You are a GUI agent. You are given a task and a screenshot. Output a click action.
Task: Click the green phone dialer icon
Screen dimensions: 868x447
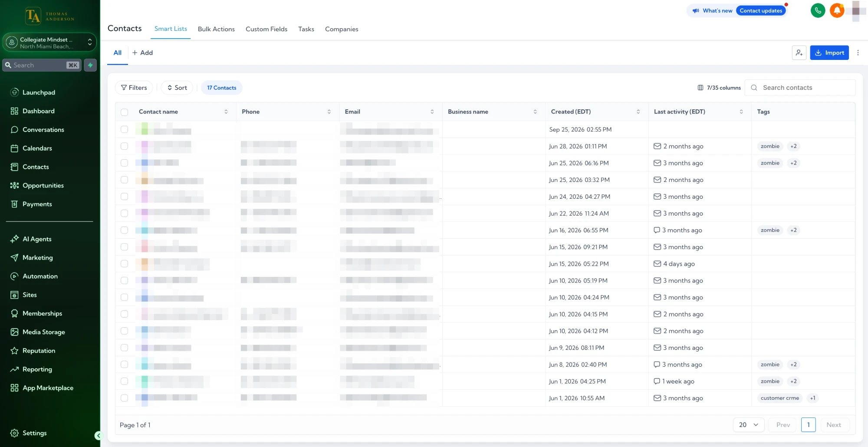(x=818, y=10)
